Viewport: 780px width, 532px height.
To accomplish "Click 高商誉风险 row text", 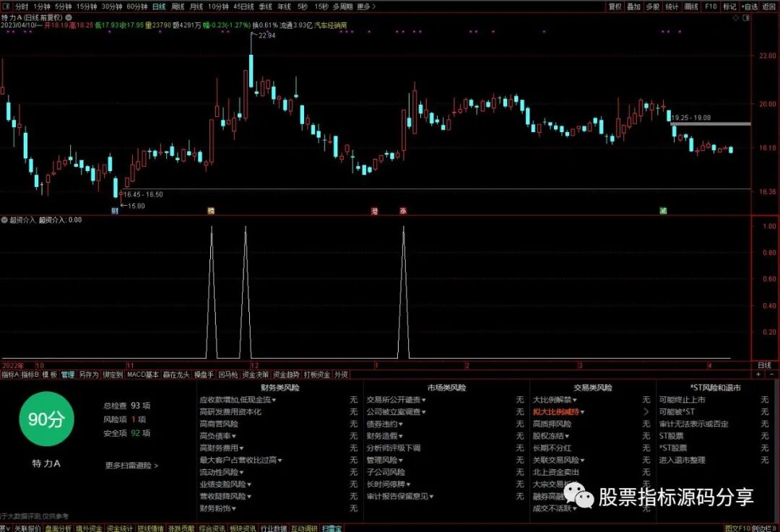I will click(x=219, y=424).
